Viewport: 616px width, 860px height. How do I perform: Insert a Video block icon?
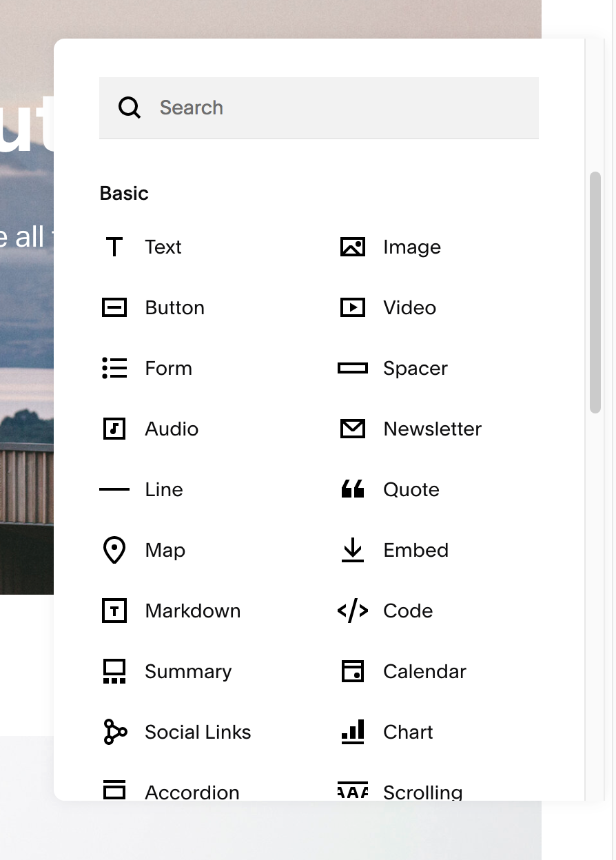(353, 307)
